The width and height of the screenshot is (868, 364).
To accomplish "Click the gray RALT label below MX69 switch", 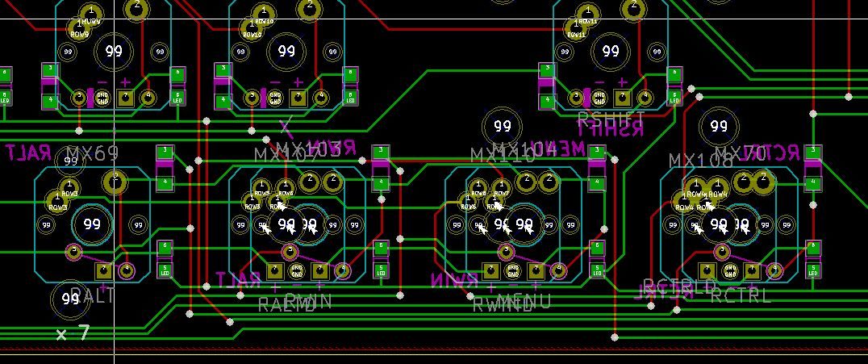I will [93, 295].
